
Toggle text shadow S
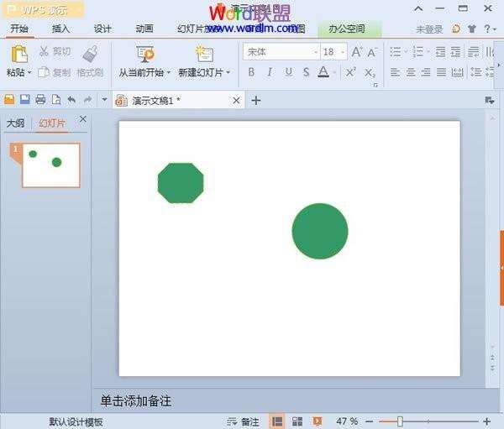tap(306, 72)
